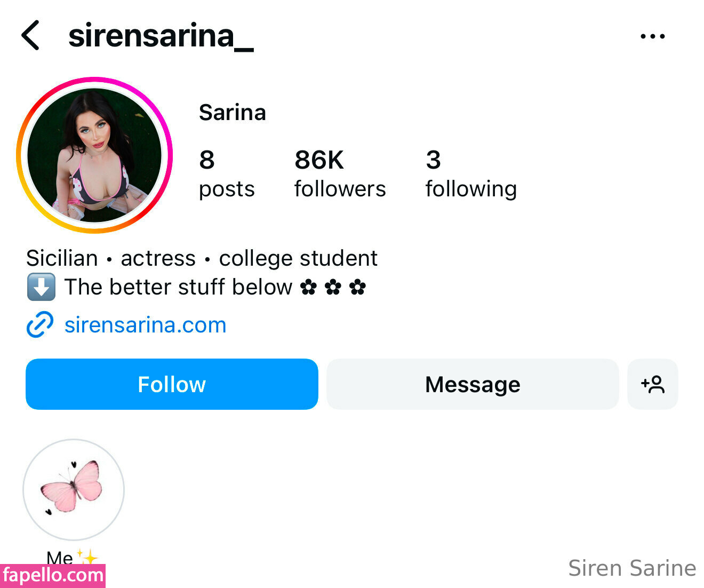This screenshot has width=704, height=588.
Task: Click the chain link icon
Action: coord(40,324)
